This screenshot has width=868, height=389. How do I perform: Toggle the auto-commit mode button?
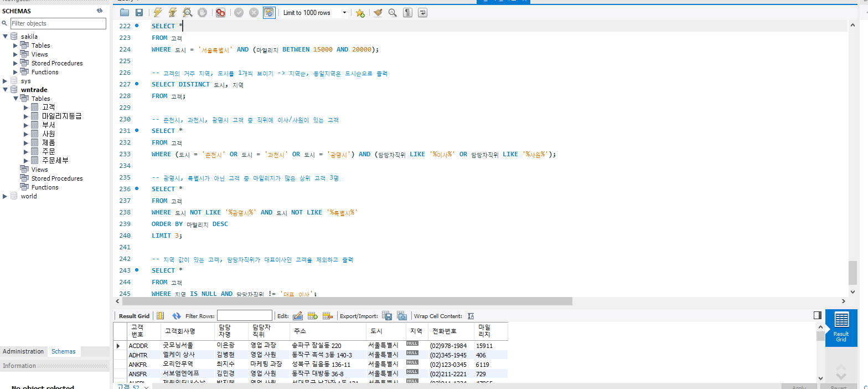[x=269, y=12]
